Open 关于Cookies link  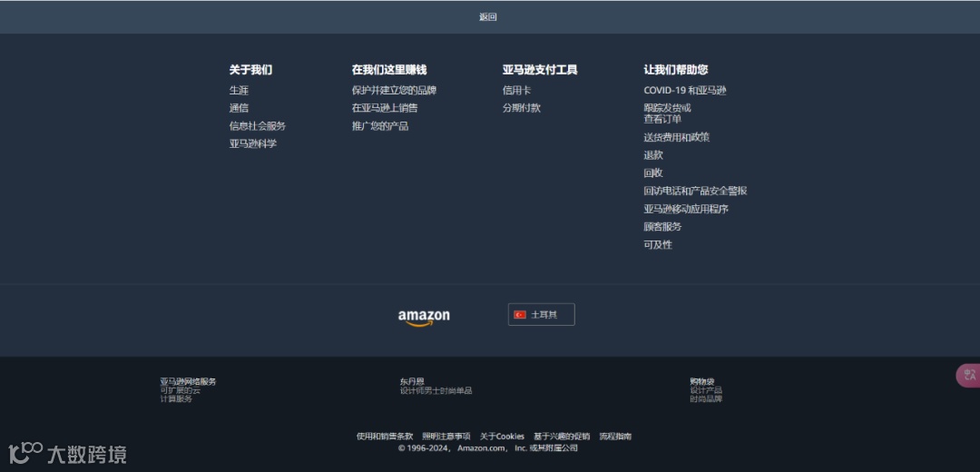502,437
